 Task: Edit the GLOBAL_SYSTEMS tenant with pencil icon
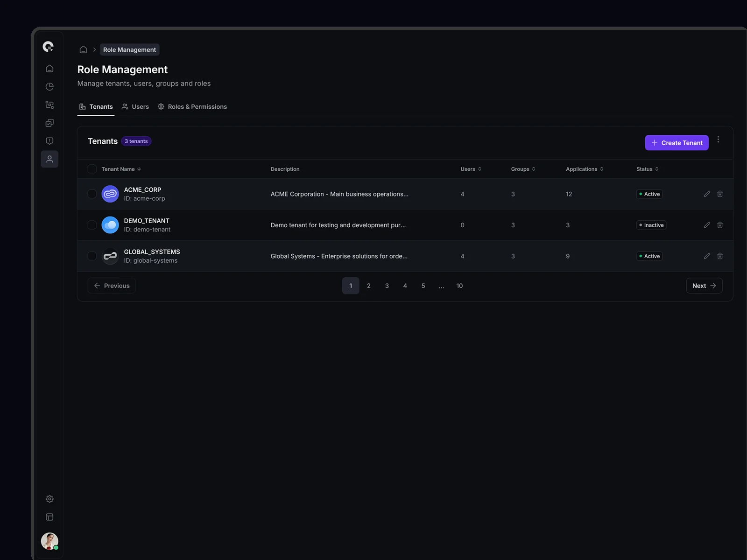pyautogui.click(x=707, y=256)
